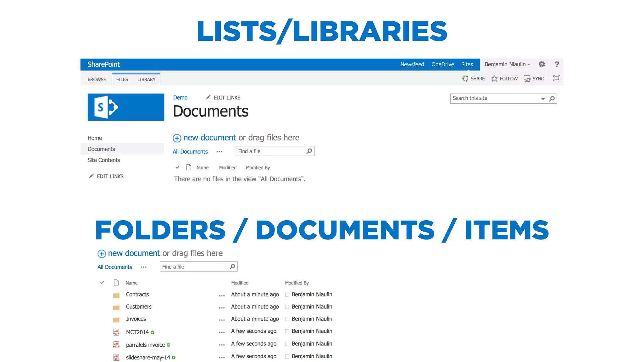Expand the search scope dropdown arrow
Image resolution: width=644 pixels, height=362 pixels.
pos(543,99)
